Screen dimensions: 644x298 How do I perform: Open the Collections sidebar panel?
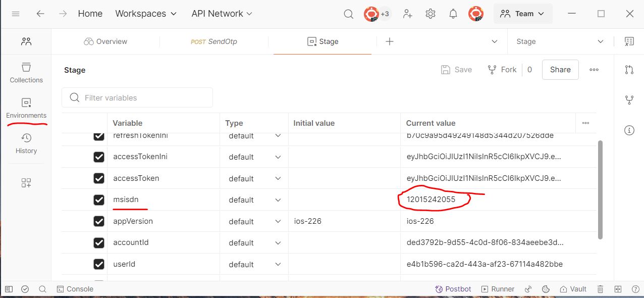(26, 73)
